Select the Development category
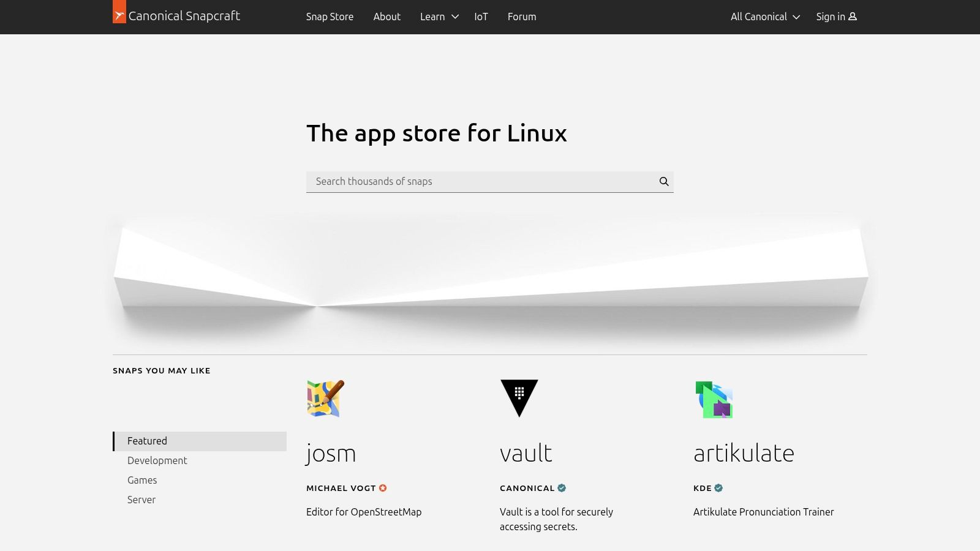The image size is (980, 551). (x=157, y=460)
